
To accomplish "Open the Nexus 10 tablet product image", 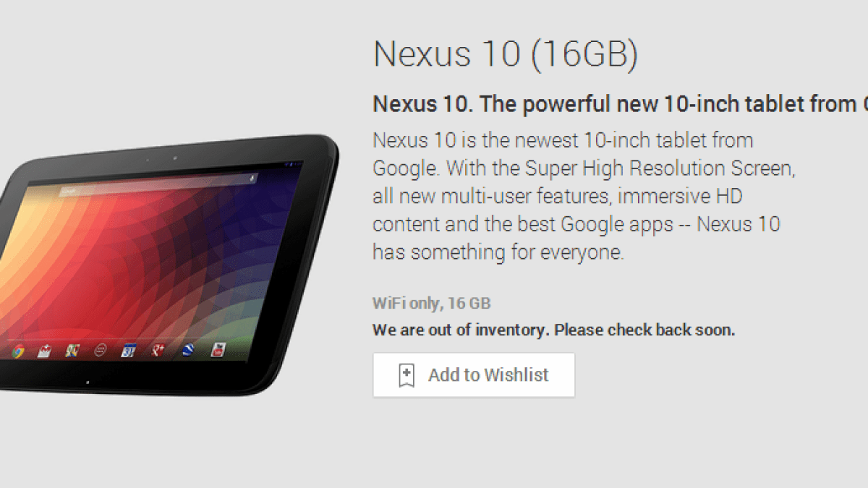I will pos(169,264).
